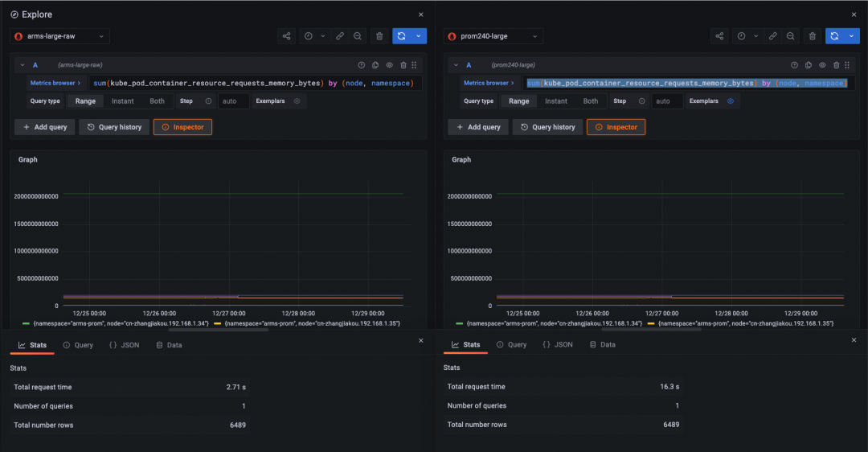Click the trash icon in the left pane top toolbar
The height and width of the screenshot is (452, 868).
point(379,36)
